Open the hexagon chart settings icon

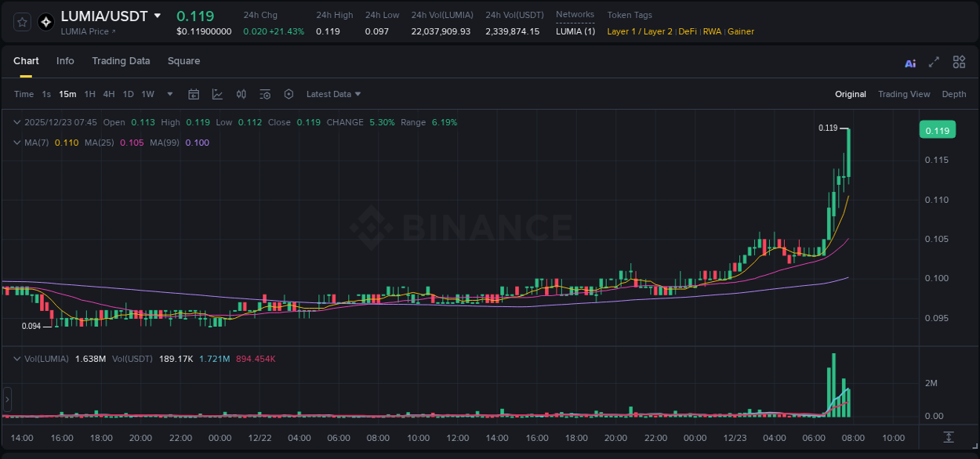289,94
